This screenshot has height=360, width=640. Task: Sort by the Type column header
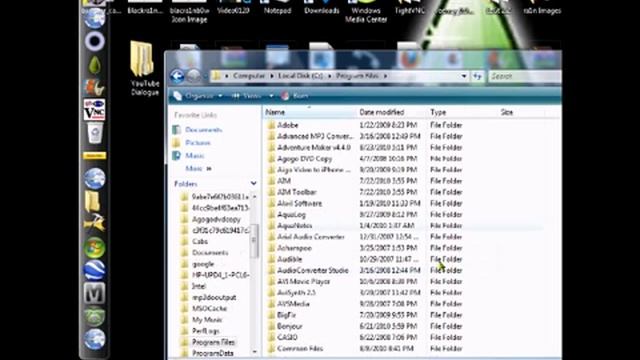tap(462, 112)
